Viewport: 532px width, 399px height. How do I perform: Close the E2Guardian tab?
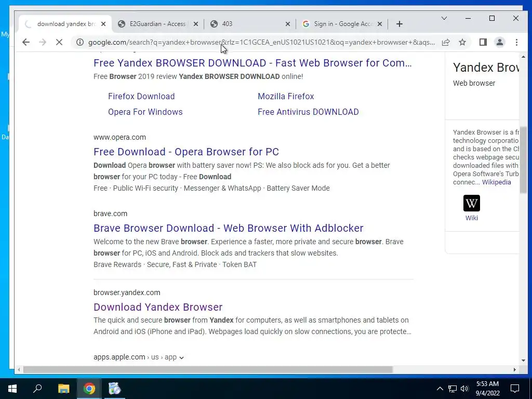pos(196,24)
